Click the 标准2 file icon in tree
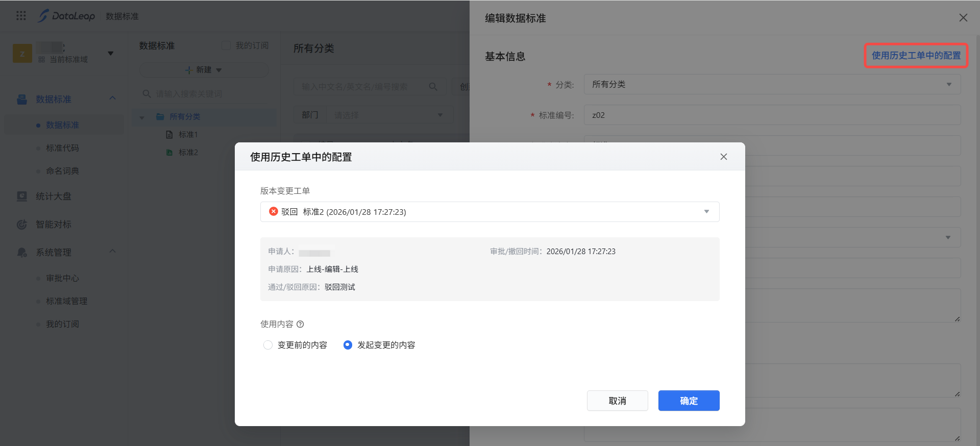980x446 pixels. tap(169, 153)
